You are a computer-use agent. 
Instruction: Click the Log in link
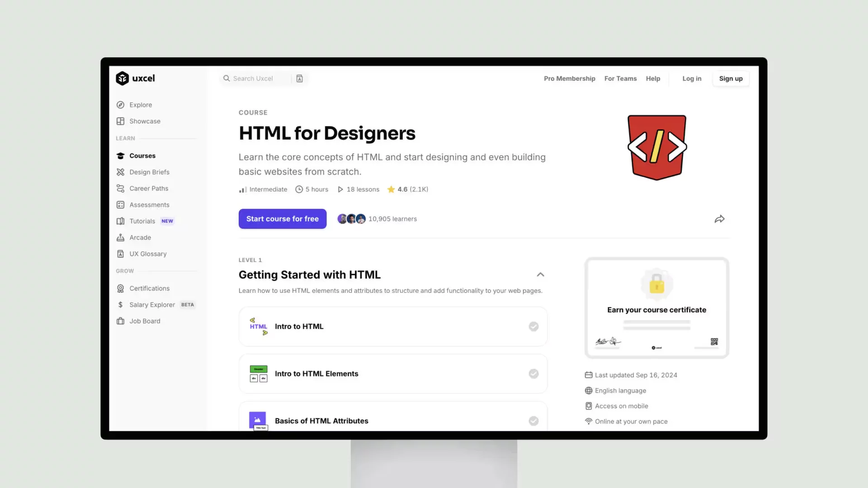tap(692, 78)
